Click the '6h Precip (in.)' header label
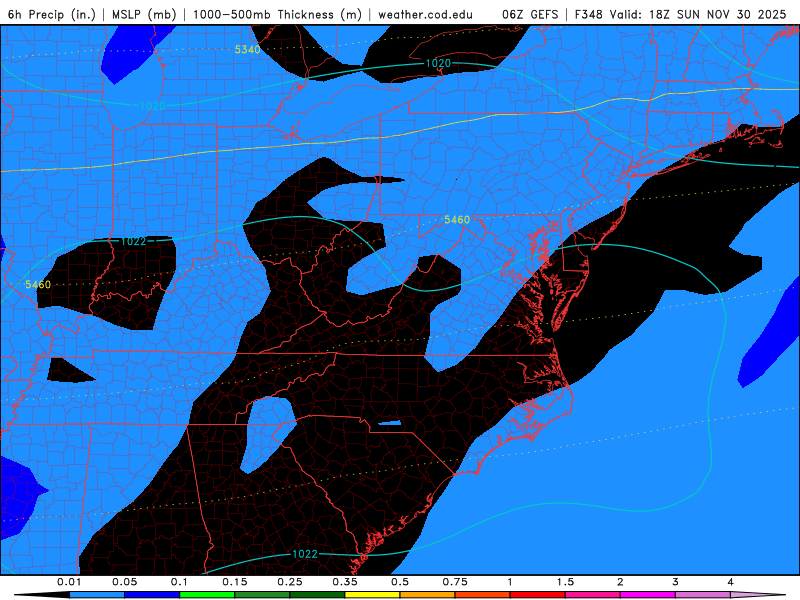This screenshot has height=600, width=800. [x=52, y=14]
